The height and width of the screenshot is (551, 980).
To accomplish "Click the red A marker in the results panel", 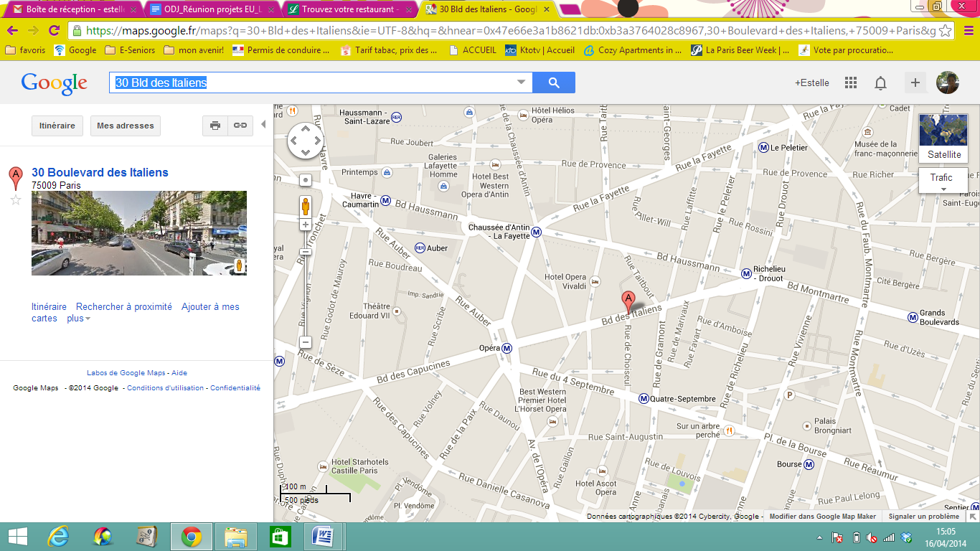I will tap(15, 178).
